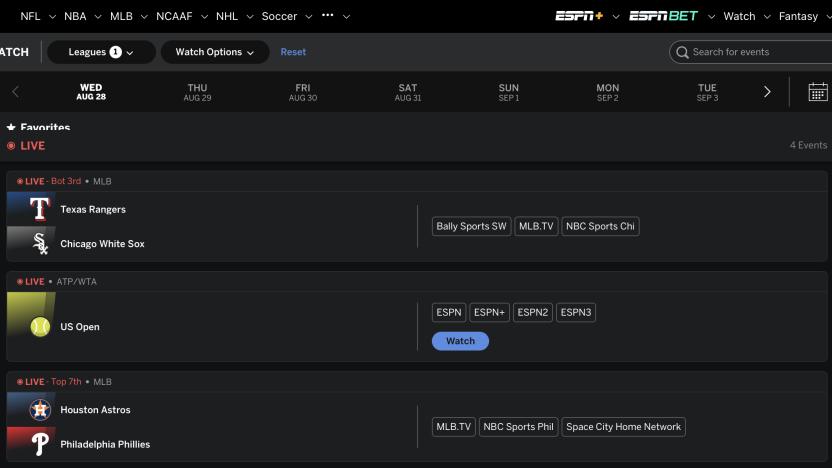
Task: Open the calendar date picker icon
Action: (x=817, y=92)
